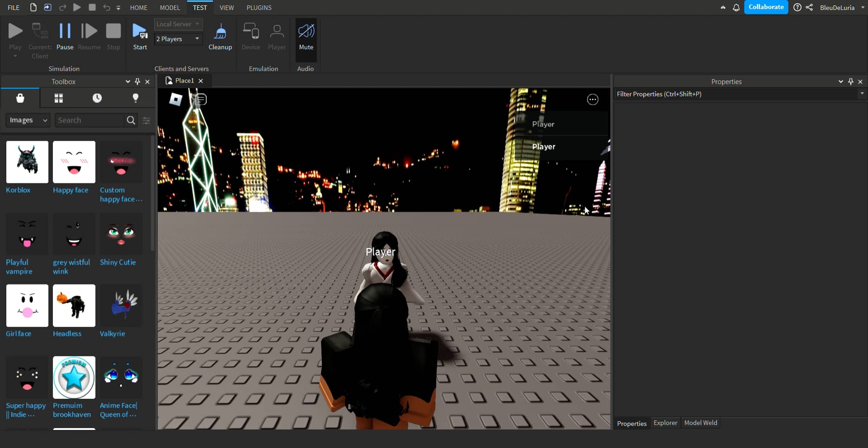
Task: Select the Cleanup tool in Clients and Servers
Action: (x=220, y=36)
